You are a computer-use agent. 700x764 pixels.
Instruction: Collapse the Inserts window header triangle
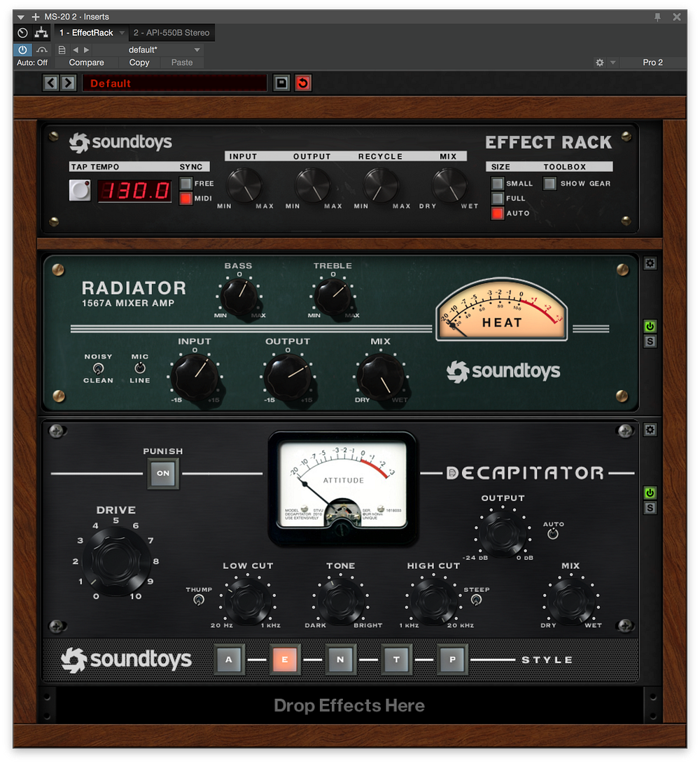[x=20, y=17]
